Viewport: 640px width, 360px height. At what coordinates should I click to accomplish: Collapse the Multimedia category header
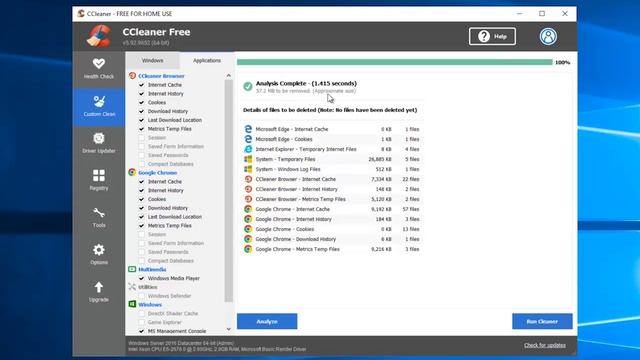point(152,269)
